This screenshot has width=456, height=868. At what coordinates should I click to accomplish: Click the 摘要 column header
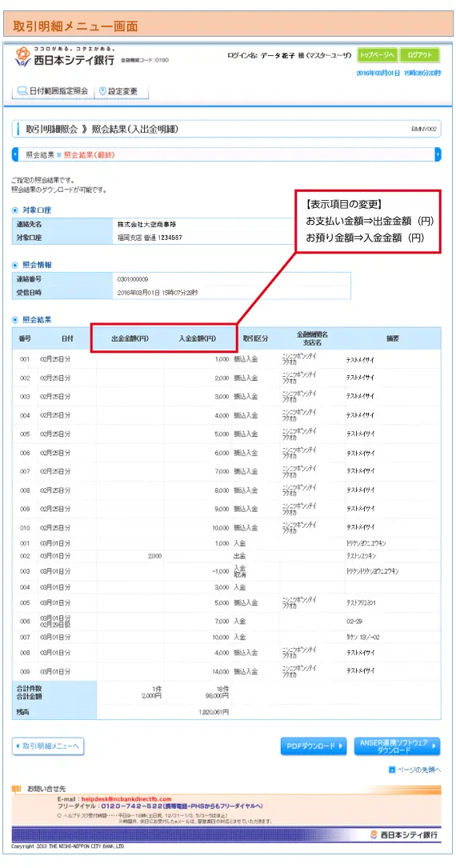click(x=393, y=338)
